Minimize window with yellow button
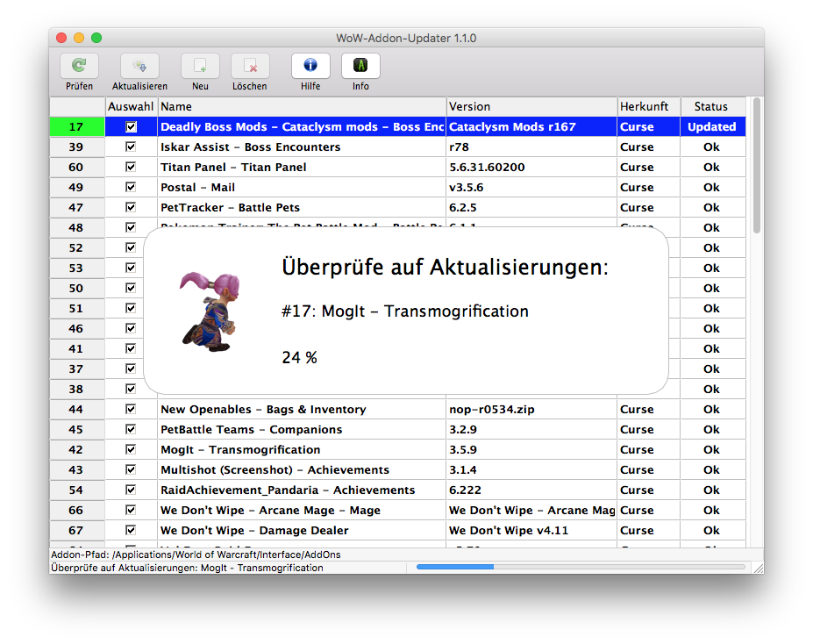Viewport: 813px width, 644px height. (79, 38)
